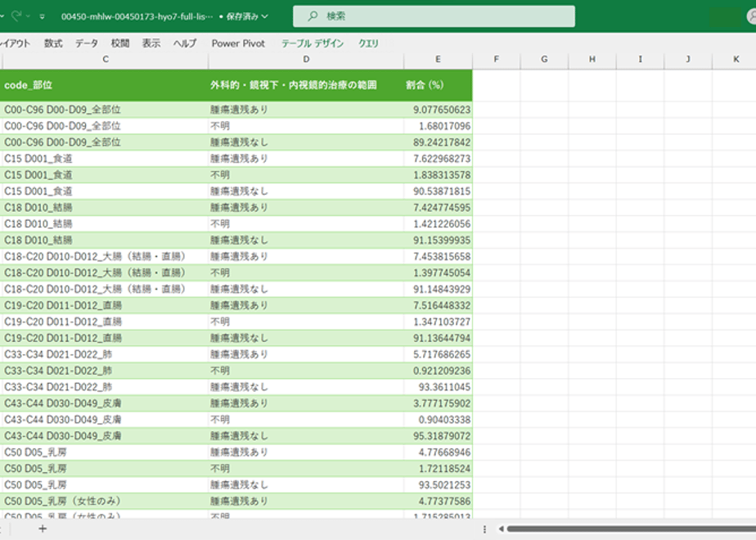This screenshot has height=540, width=756.
Task: Open the 校閲 ribbon tab
Action: (120, 43)
